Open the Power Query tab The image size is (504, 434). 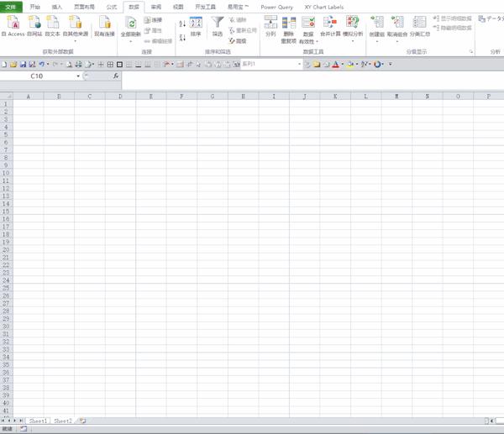(276, 7)
